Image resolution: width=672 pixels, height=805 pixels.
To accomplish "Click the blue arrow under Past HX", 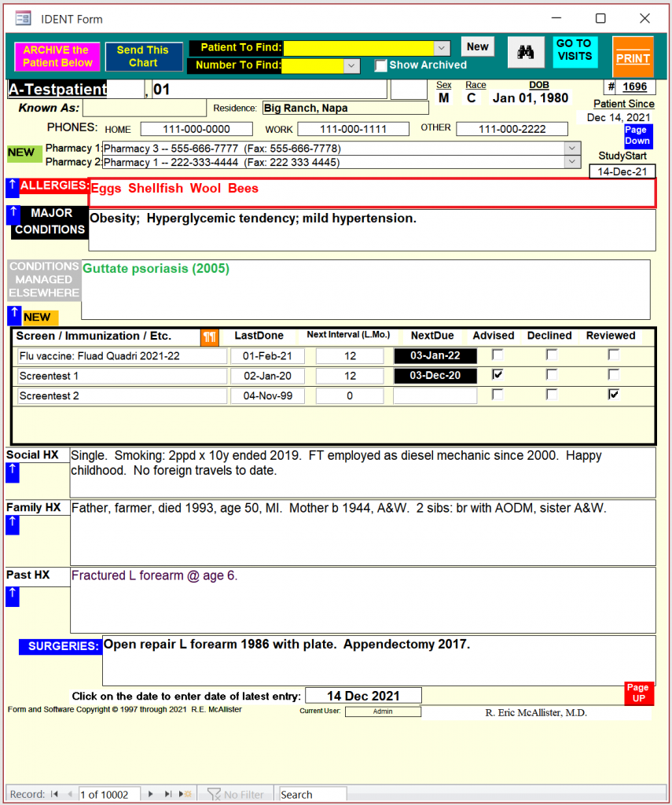I will tap(13, 597).
